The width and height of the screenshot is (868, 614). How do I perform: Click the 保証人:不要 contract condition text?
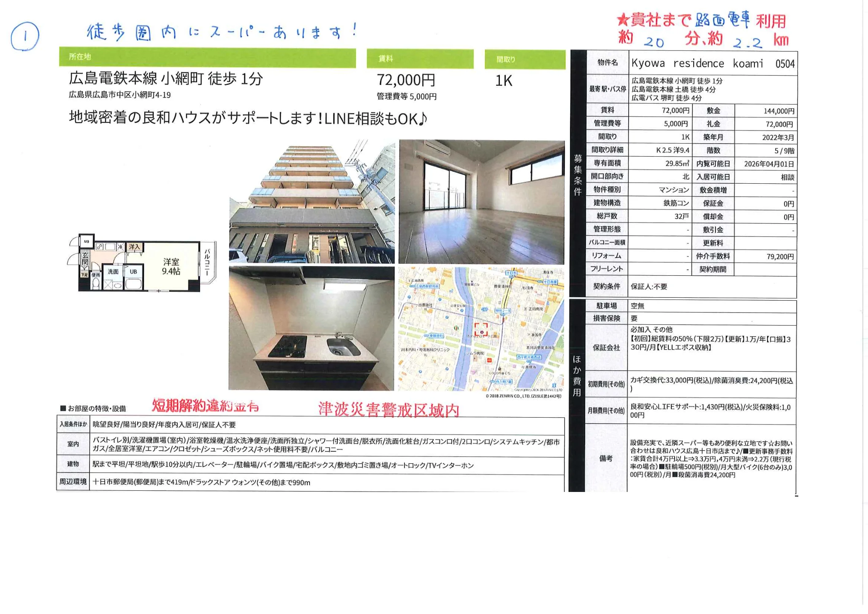(x=649, y=287)
